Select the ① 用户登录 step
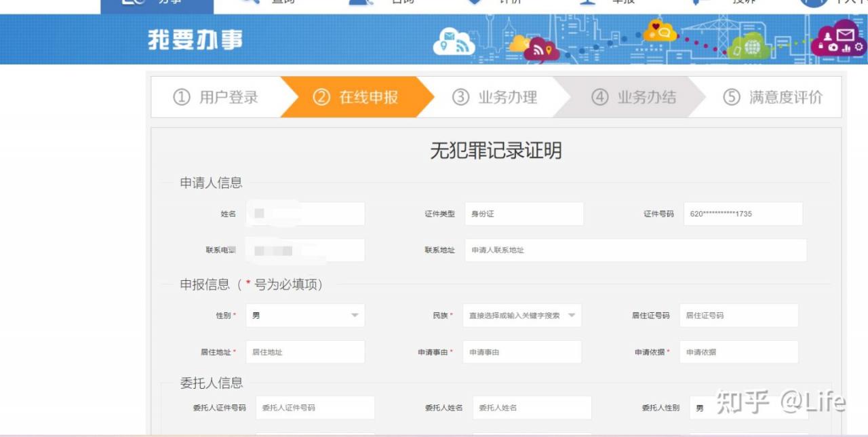868x437 pixels. click(217, 97)
